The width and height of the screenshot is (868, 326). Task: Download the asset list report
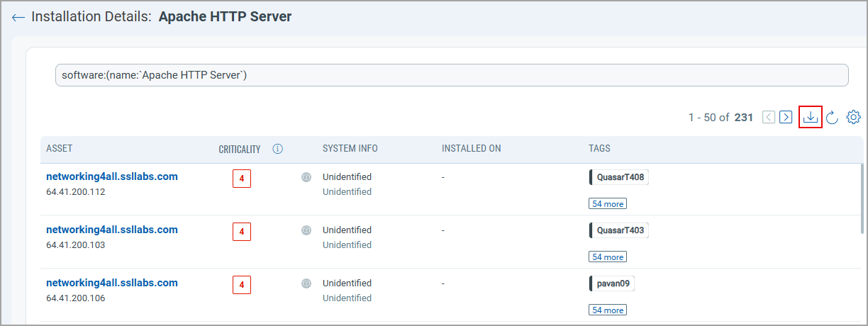click(811, 117)
